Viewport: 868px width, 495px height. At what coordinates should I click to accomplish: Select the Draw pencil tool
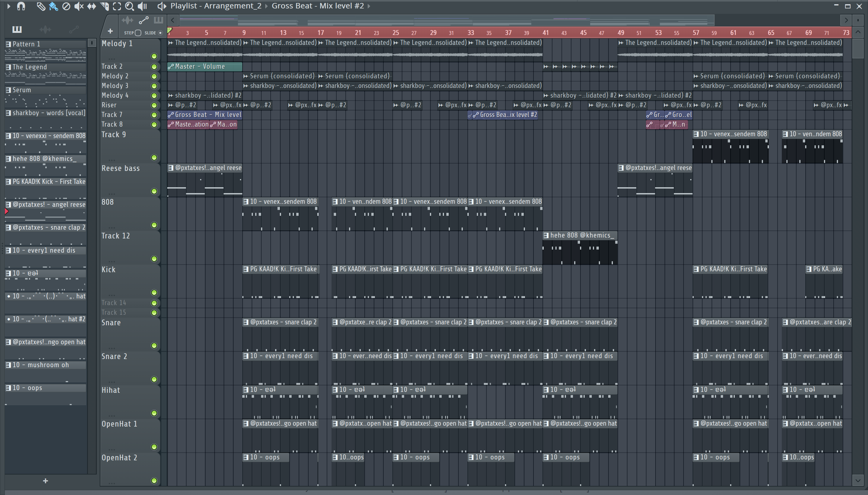click(40, 6)
